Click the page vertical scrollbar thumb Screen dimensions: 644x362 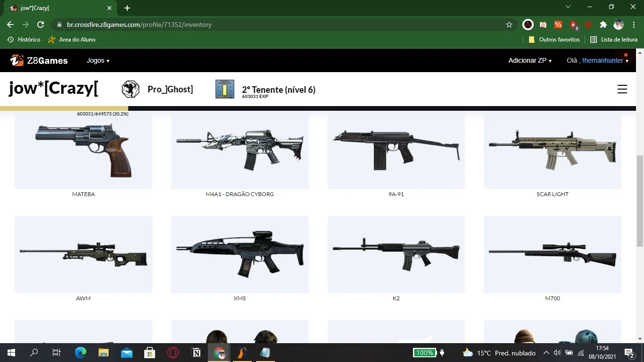pos(640,201)
